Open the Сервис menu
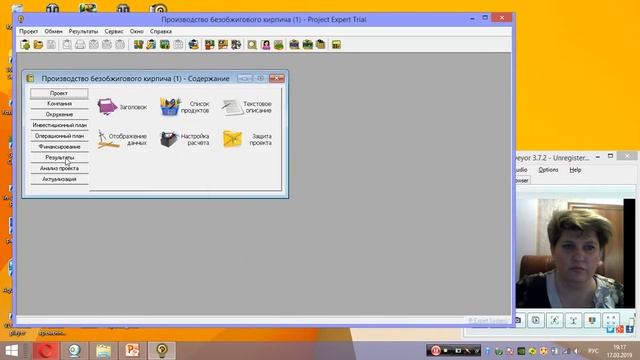Viewport: 640px width, 360px height. tap(113, 31)
